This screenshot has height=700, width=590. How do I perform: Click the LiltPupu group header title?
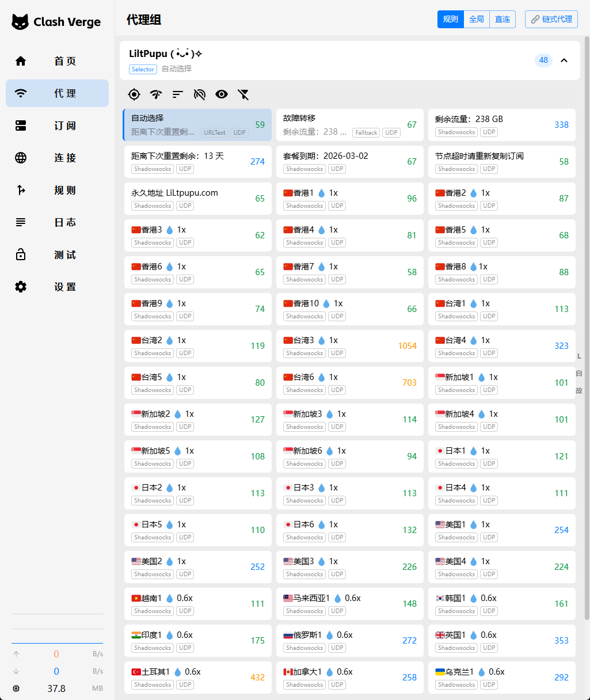pyautogui.click(x=166, y=54)
